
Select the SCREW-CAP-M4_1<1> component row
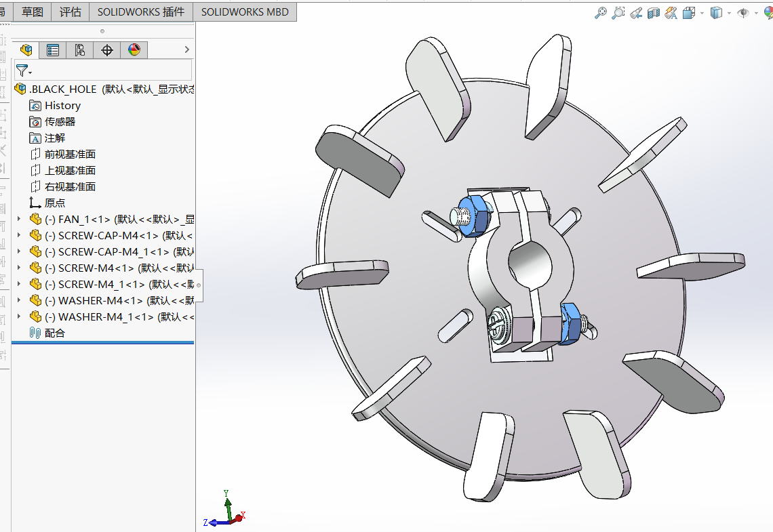(x=112, y=251)
